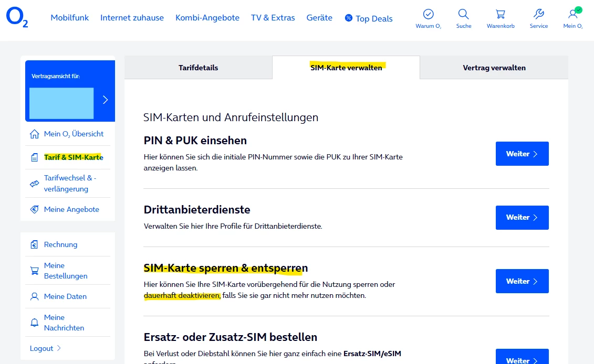
Task: Open the Tarifwechsel & -verlängerung link
Action: coord(70,183)
